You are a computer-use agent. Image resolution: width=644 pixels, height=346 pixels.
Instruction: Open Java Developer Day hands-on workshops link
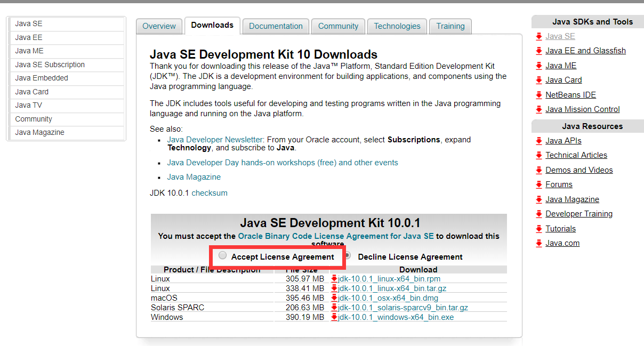283,163
